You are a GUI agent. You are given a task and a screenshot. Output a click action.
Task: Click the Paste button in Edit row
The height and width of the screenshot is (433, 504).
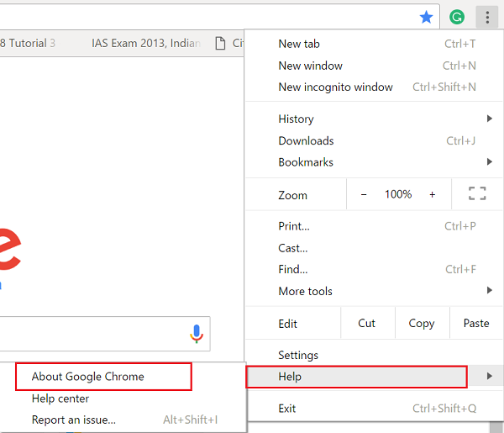(x=476, y=323)
